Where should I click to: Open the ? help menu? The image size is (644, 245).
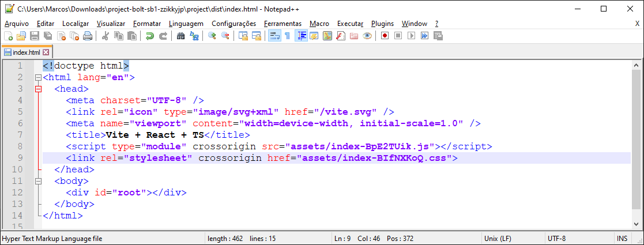[x=436, y=24]
